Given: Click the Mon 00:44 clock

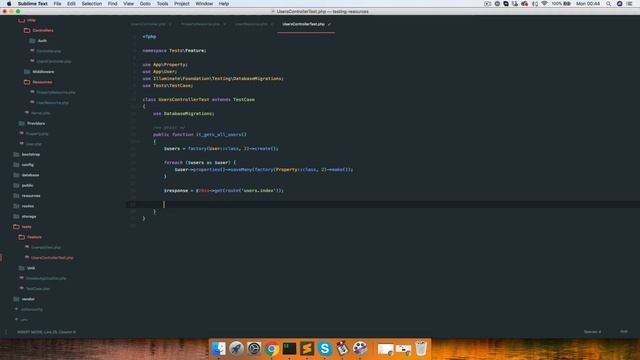Looking at the screenshot, I should 588,4.
